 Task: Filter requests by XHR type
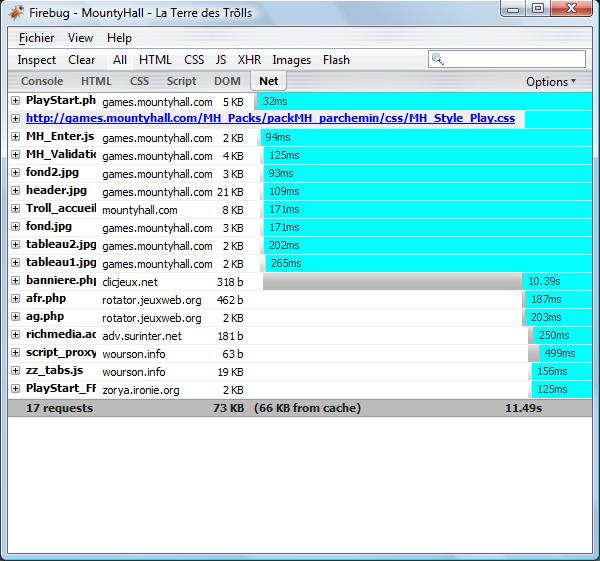[x=249, y=60]
